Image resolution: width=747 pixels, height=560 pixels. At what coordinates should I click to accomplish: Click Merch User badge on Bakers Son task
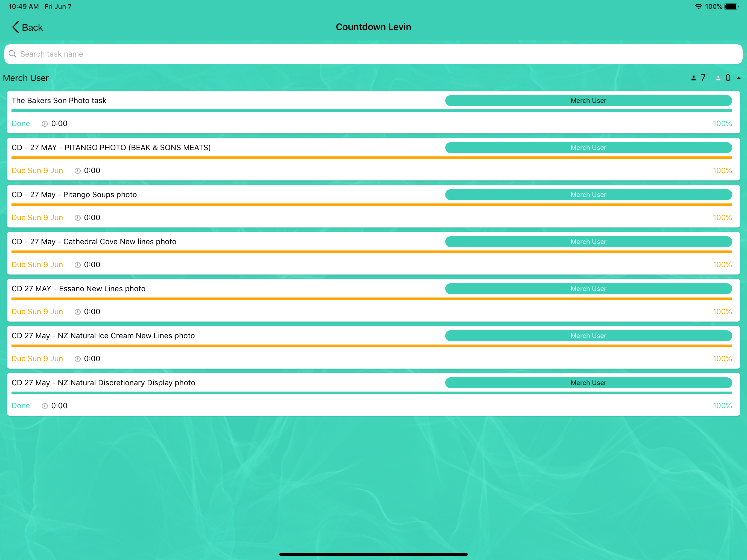(588, 101)
